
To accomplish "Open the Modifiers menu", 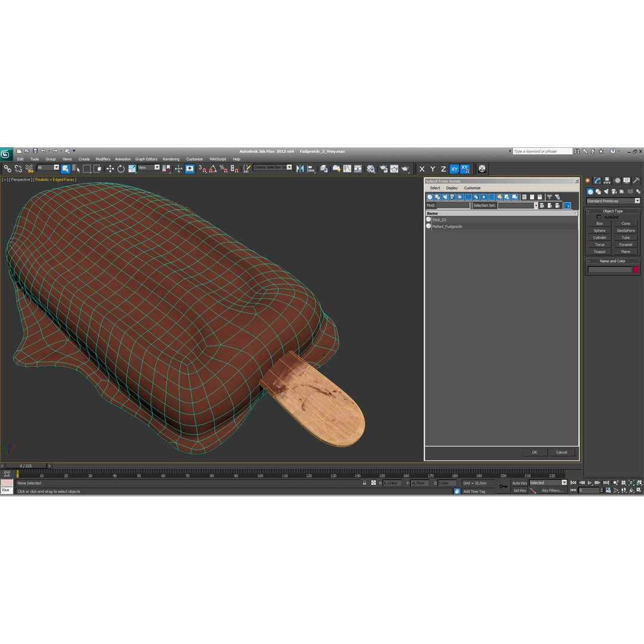I will point(103,159).
